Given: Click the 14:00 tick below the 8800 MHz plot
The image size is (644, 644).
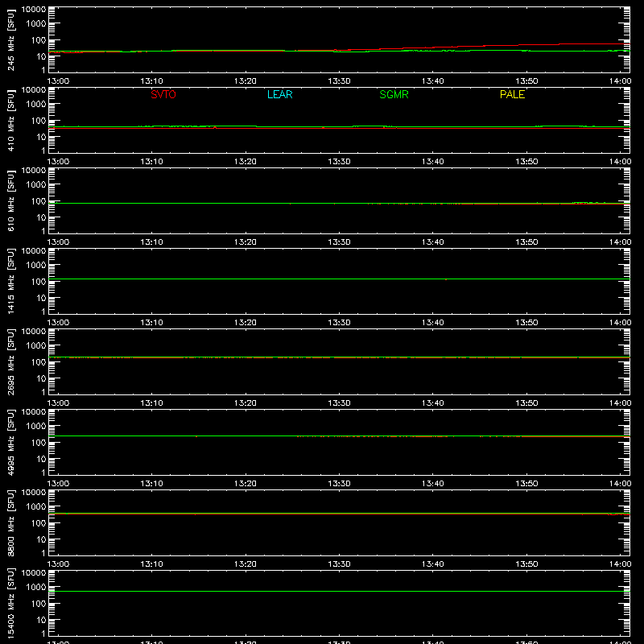Looking at the screenshot, I should (620, 564).
